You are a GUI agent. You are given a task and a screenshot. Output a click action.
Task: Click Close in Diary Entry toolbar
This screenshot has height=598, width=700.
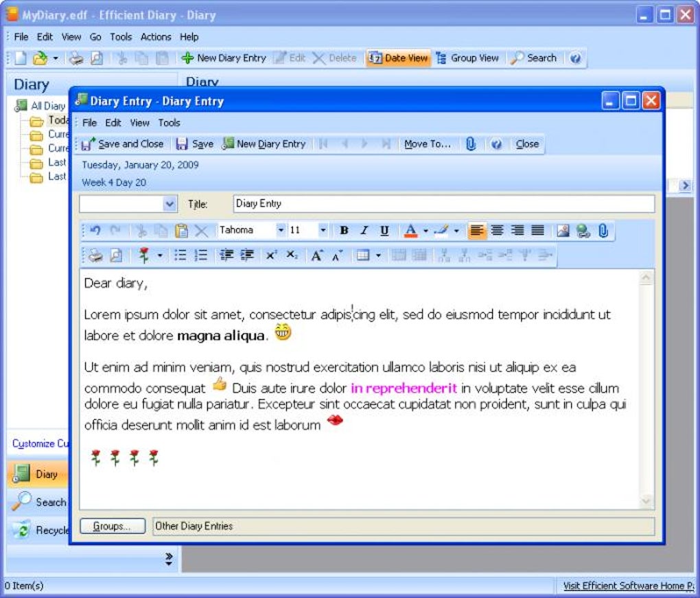[527, 143]
